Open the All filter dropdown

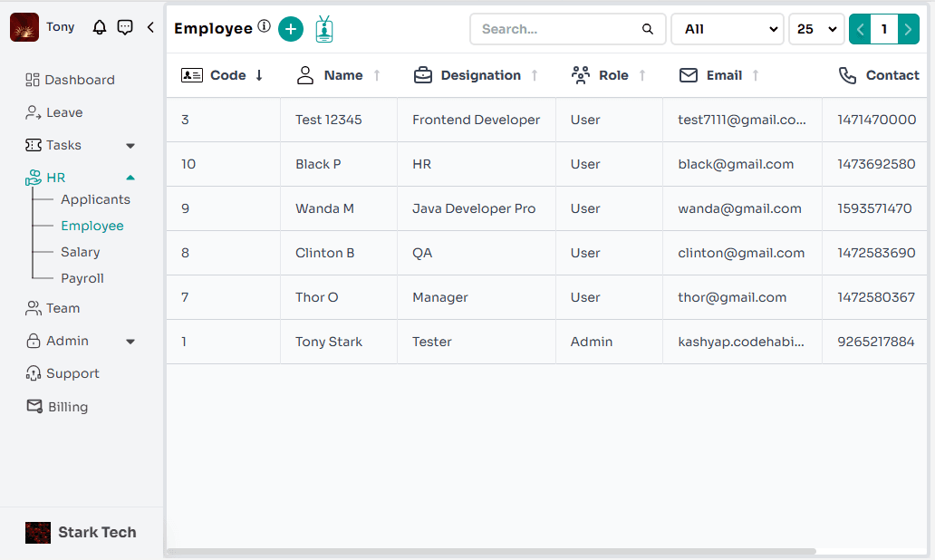pos(727,29)
